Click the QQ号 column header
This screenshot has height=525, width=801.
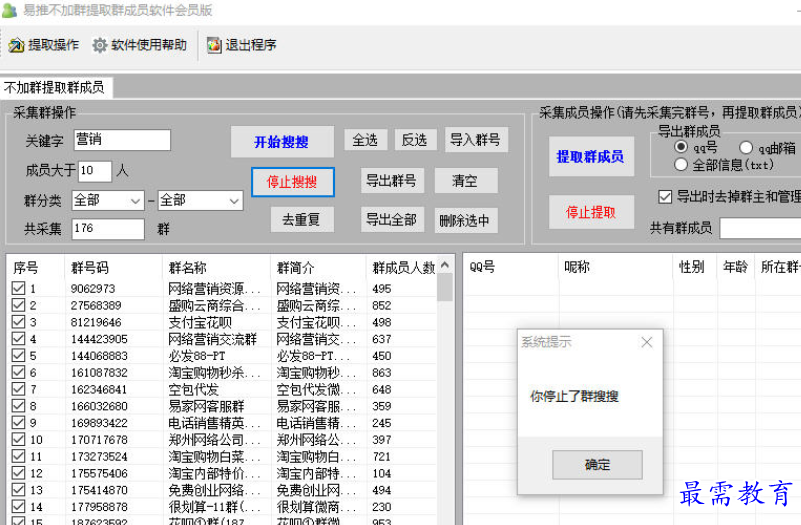(511, 267)
